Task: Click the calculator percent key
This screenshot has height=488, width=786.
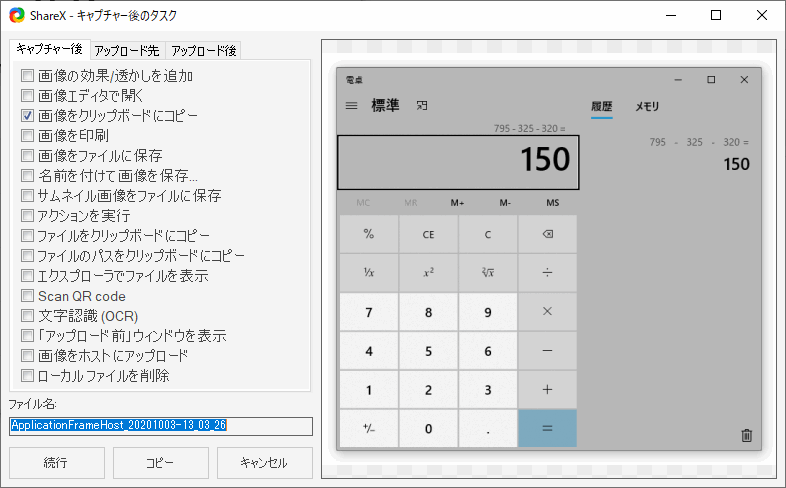Action: pyautogui.click(x=369, y=234)
